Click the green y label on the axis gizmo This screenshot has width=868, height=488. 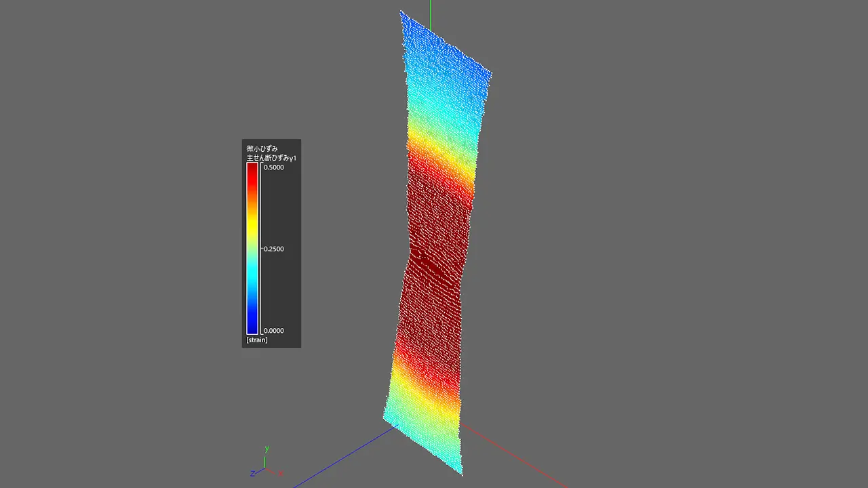[x=267, y=449]
